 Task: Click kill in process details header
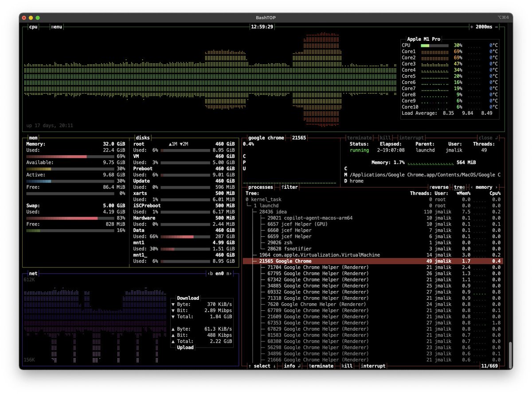click(384, 138)
